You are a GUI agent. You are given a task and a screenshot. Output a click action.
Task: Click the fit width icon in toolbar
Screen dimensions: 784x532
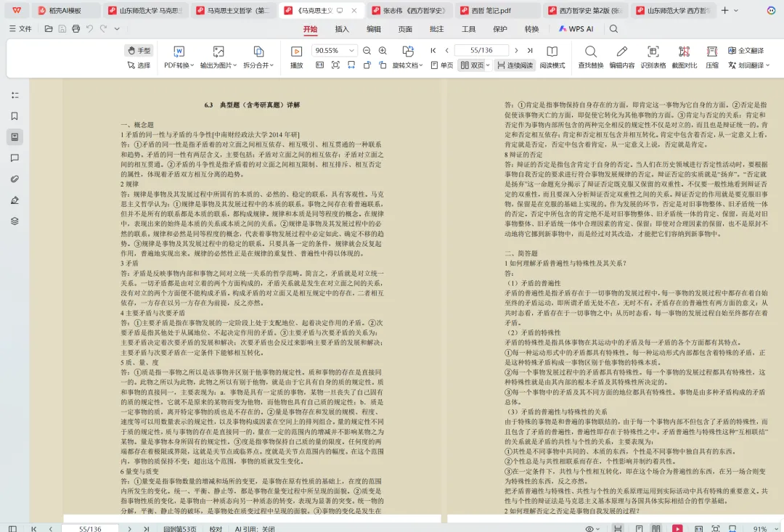(351, 65)
